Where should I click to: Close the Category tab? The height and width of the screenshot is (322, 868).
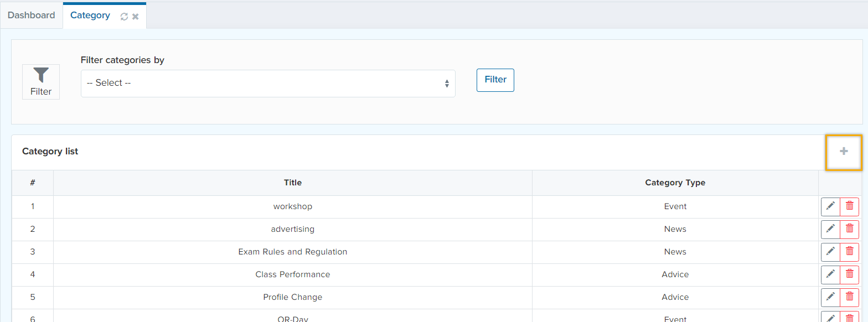click(136, 17)
